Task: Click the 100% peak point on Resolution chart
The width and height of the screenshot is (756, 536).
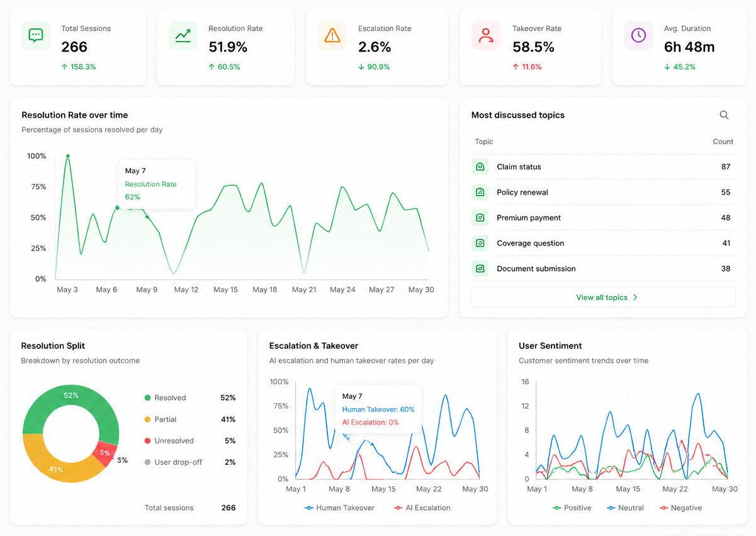Action: click(67, 156)
